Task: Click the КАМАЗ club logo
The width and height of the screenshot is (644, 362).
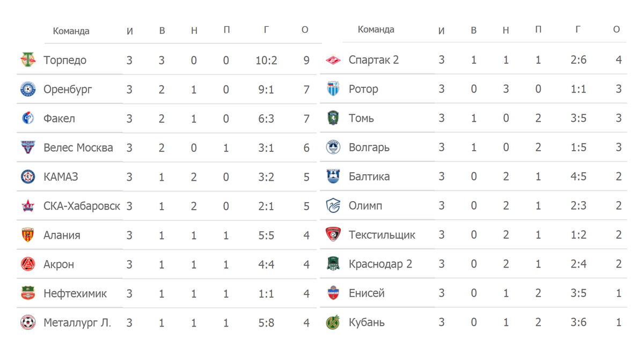Action: coord(28,176)
